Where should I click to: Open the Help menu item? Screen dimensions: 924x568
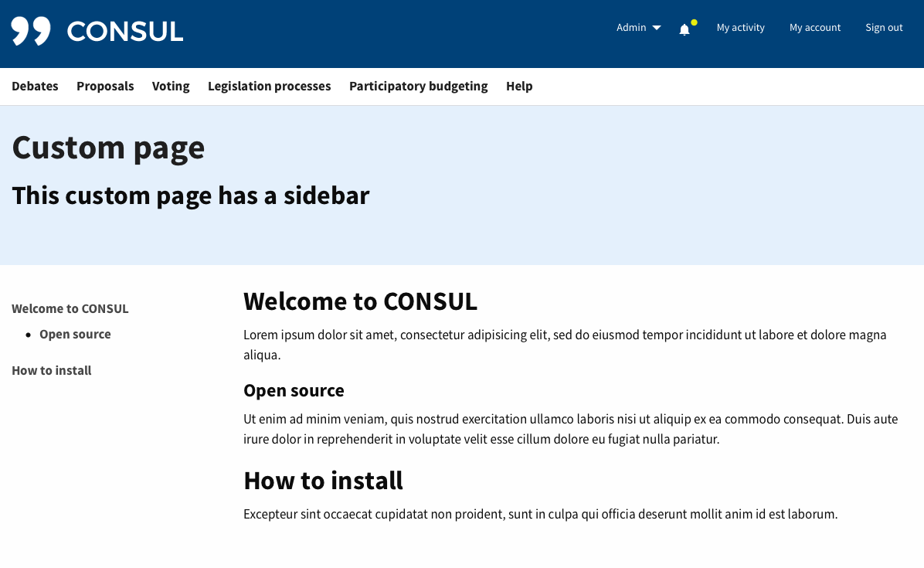click(x=519, y=86)
